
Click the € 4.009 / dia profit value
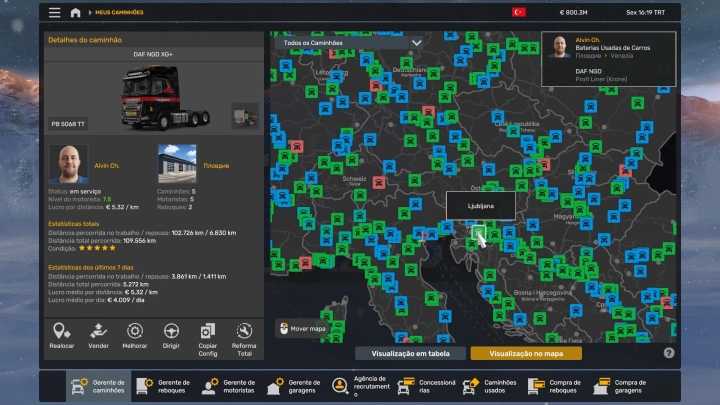(x=126, y=300)
